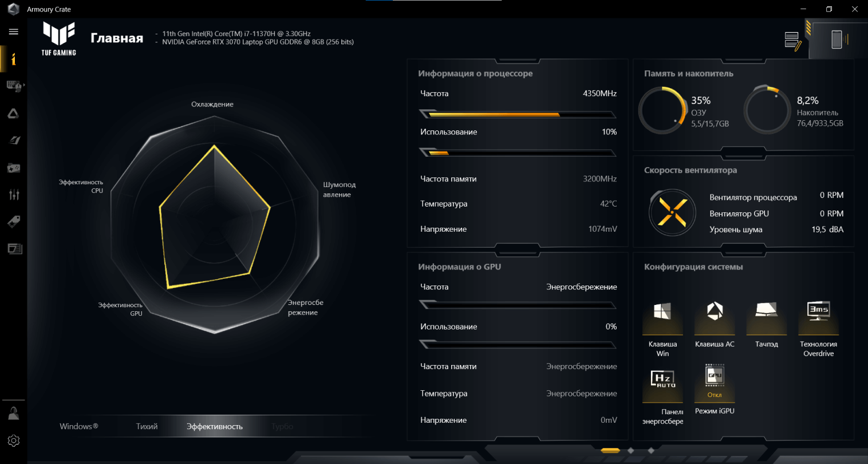Click Вентилятор процессора row label
868x464 pixels.
click(753, 197)
